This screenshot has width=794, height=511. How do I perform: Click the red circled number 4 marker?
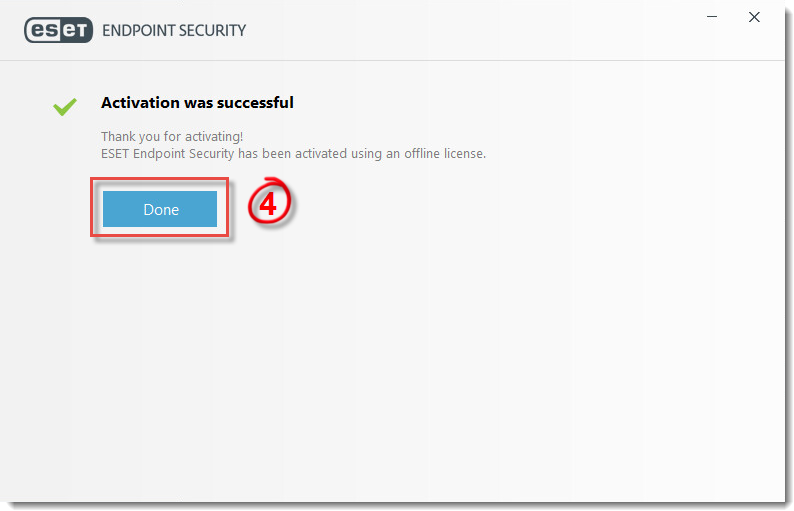pos(269,202)
